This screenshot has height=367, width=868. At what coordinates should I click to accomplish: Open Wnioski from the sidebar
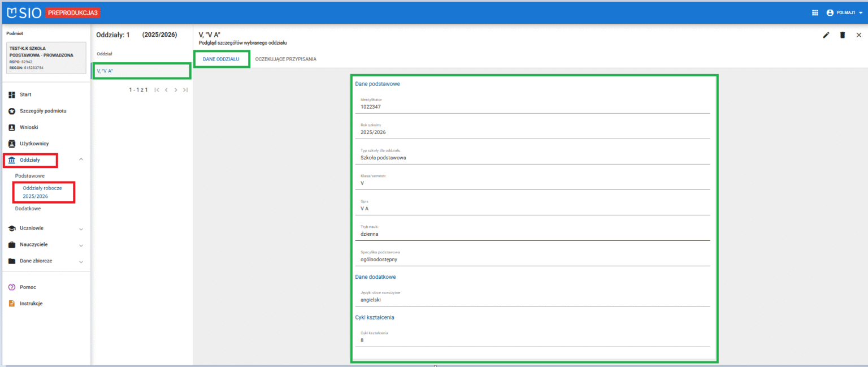click(x=29, y=127)
